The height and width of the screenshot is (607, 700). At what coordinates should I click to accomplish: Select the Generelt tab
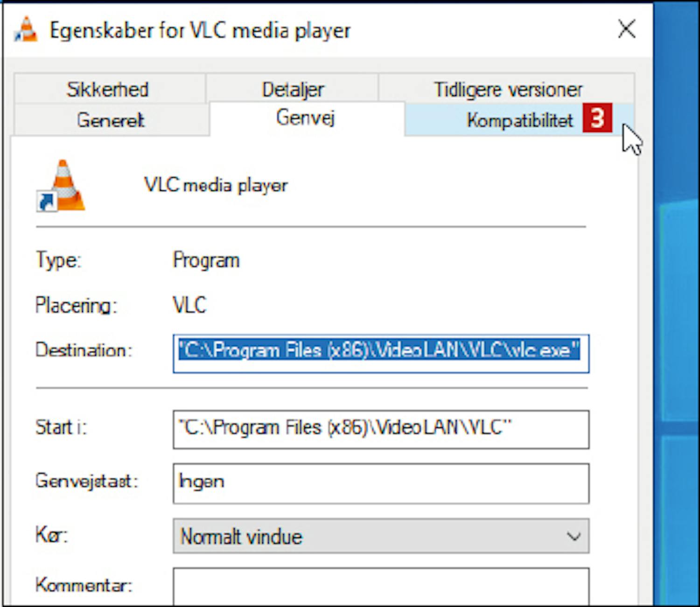click(111, 120)
